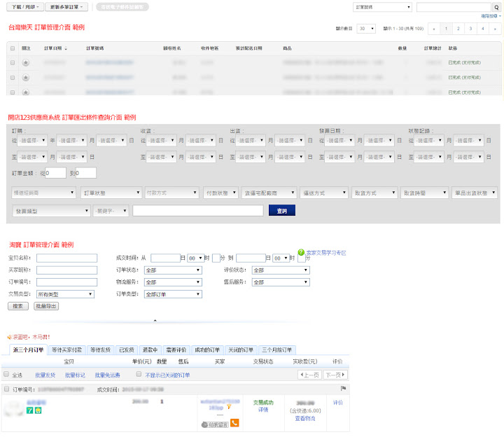The height and width of the screenshot is (444, 504).
Task: Toggle the select-all checkbox in Rakuten table header
Action: pos(12,48)
